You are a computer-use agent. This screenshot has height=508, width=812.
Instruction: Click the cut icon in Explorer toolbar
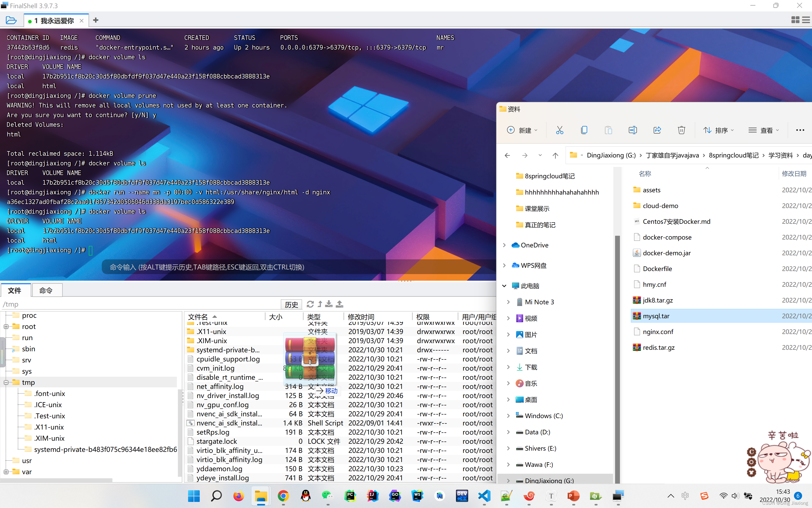tap(559, 130)
